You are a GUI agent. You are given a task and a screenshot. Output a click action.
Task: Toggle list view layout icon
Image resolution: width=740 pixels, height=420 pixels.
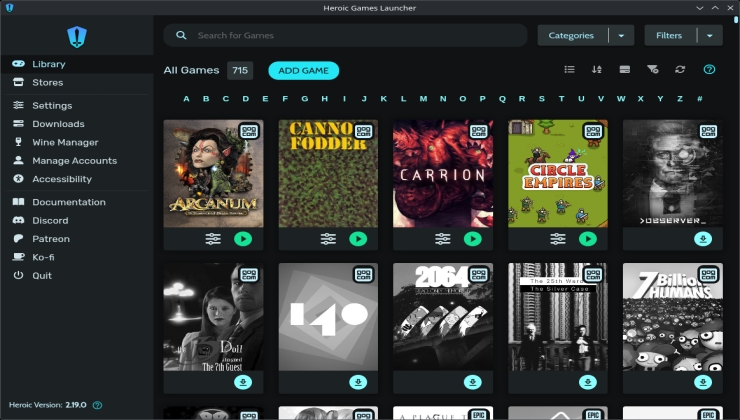point(569,70)
